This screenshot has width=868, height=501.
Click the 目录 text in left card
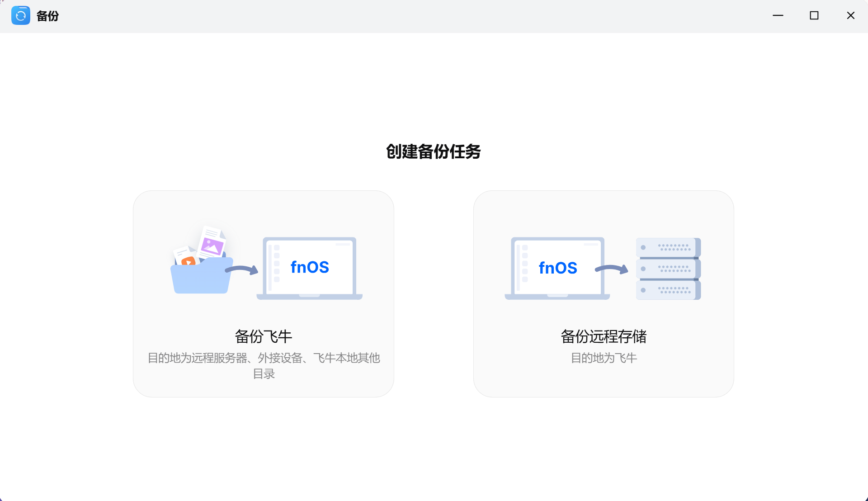264,374
